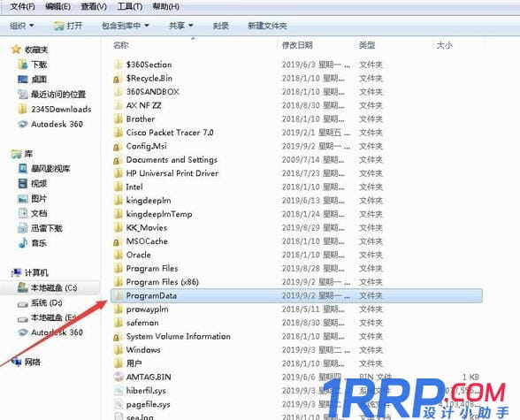The height and width of the screenshot is (420, 520).
Task: Open the 查看(V) menu
Action: [x=94, y=6]
